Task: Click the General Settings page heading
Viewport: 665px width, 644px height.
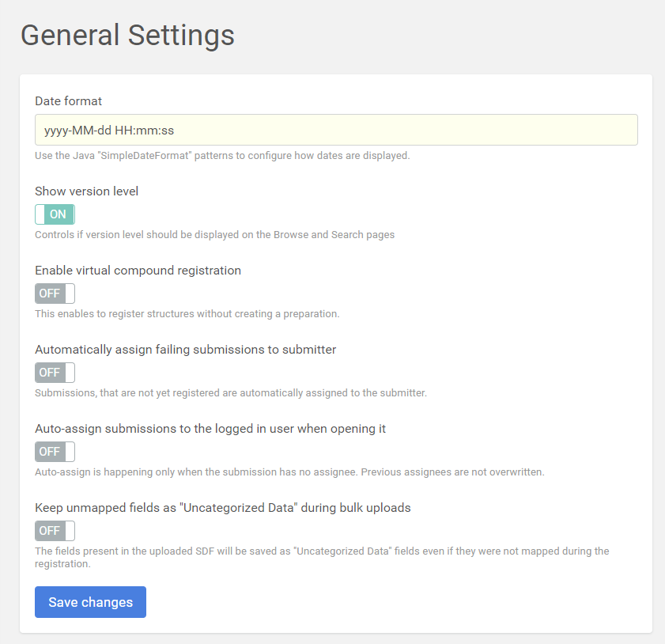Action: pyautogui.click(x=127, y=36)
